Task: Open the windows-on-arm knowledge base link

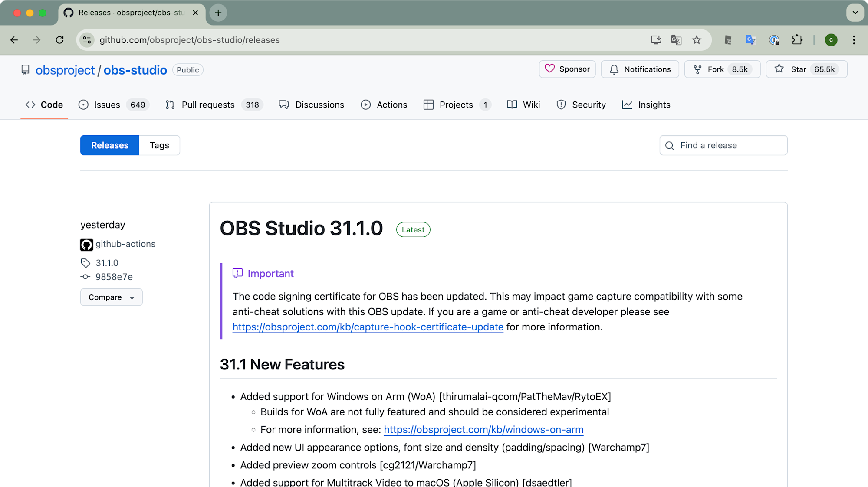Action: point(483,430)
